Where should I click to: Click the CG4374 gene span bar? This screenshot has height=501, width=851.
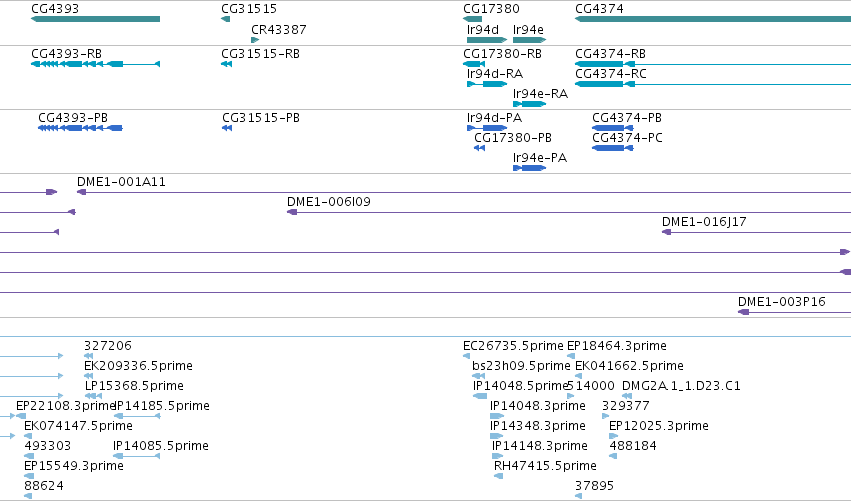pos(713,19)
